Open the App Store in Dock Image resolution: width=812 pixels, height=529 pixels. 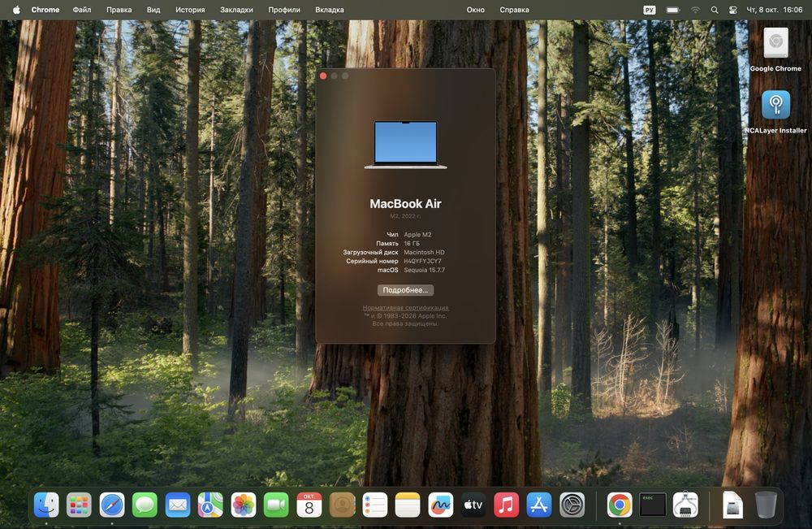tap(539, 505)
